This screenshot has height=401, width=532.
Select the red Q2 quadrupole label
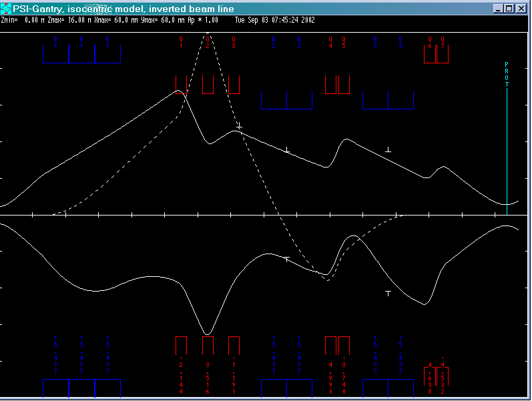click(x=208, y=43)
